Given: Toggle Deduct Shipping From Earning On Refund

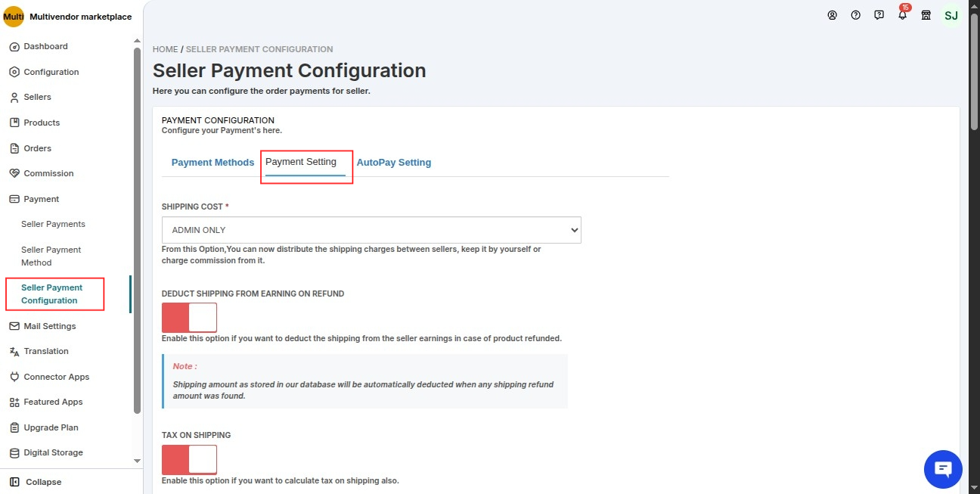Looking at the screenshot, I should 189,317.
